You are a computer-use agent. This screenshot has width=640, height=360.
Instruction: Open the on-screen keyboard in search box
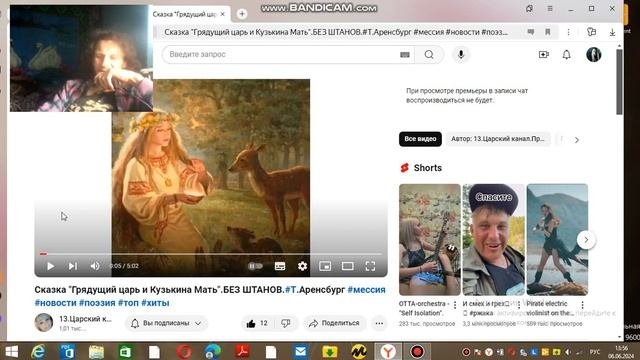(x=405, y=55)
